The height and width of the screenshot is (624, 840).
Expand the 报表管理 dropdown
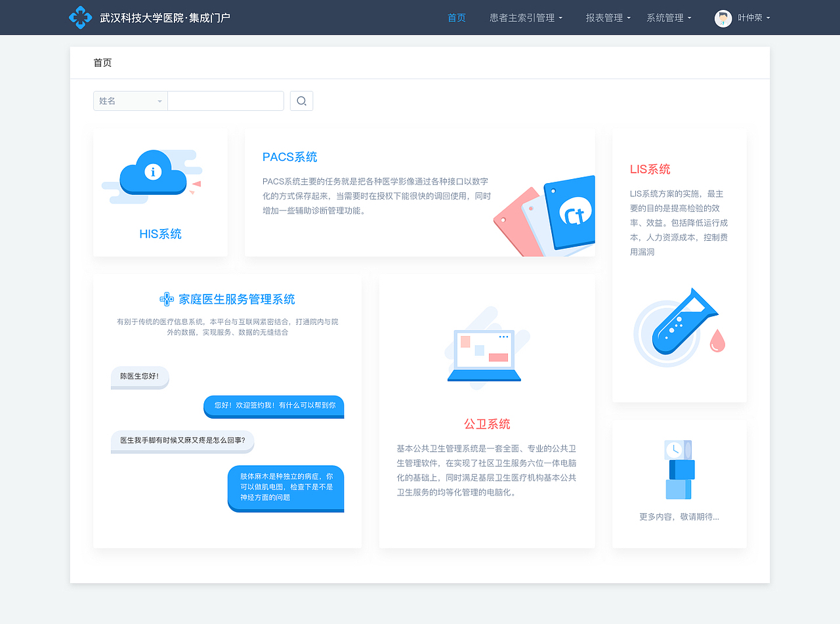pos(604,18)
